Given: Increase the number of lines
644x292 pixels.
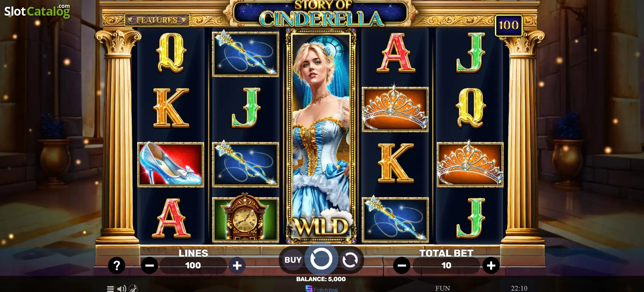Looking at the screenshot, I should click(237, 266).
